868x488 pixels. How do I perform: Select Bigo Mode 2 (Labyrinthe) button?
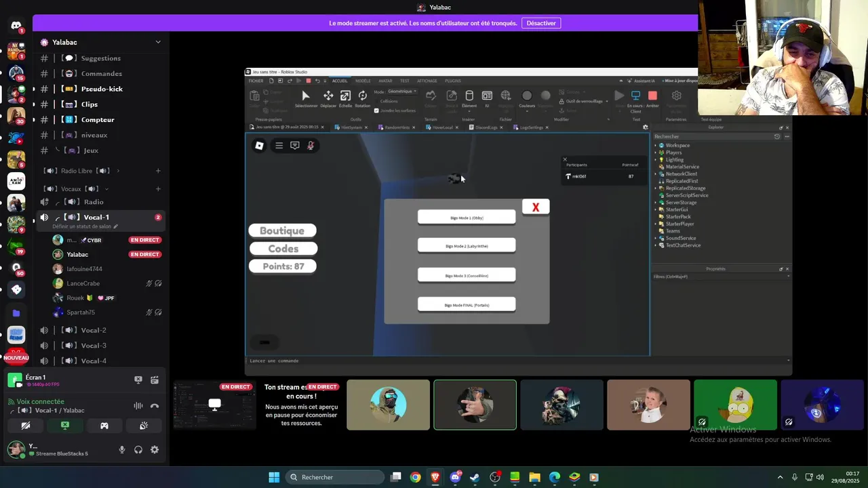[467, 246]
